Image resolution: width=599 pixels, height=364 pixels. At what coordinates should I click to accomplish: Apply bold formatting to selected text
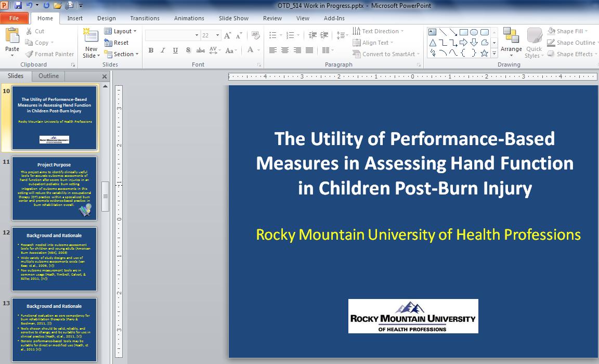coord(151,50)
